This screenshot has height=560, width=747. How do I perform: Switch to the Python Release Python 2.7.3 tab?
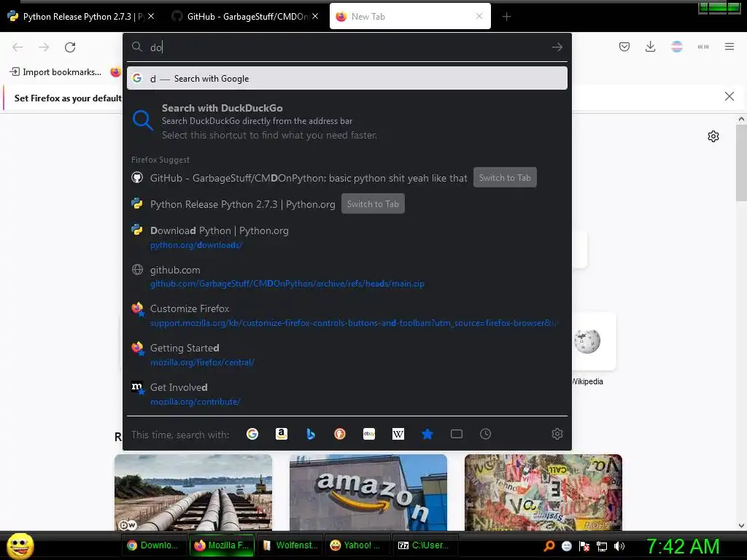pyautogui.click(x=80, y=17)
